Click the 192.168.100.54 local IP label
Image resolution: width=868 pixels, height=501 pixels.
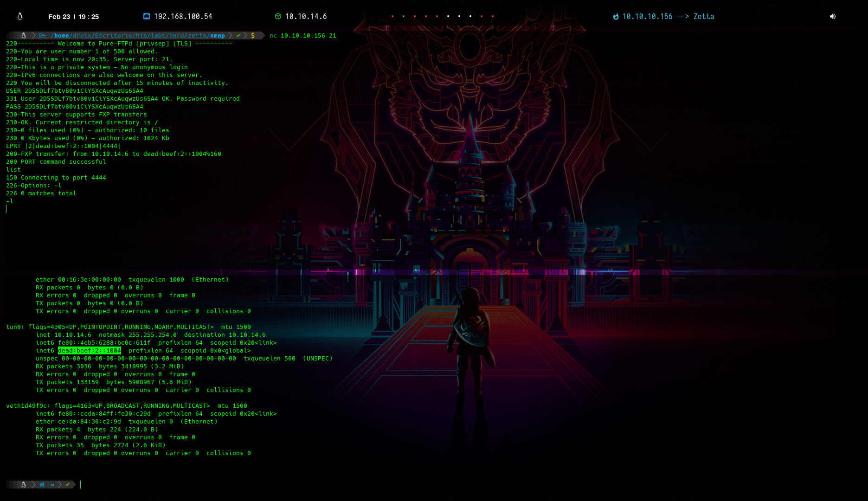183,17
